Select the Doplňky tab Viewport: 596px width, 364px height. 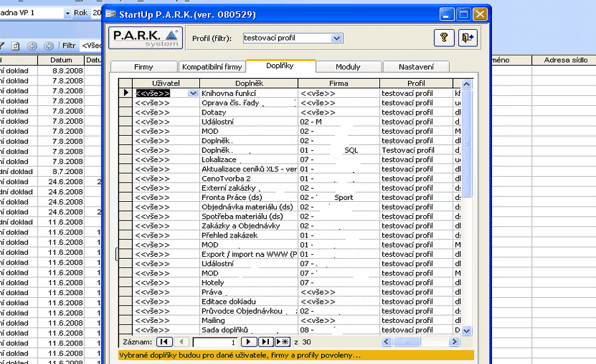click(x=280, y=66)
